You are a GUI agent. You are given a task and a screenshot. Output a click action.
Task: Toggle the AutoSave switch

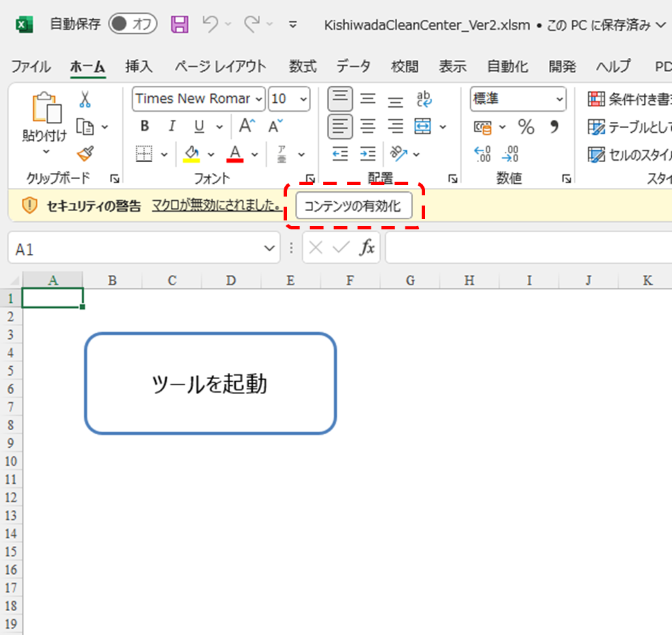pyautogui.click(x=133, y=25)
